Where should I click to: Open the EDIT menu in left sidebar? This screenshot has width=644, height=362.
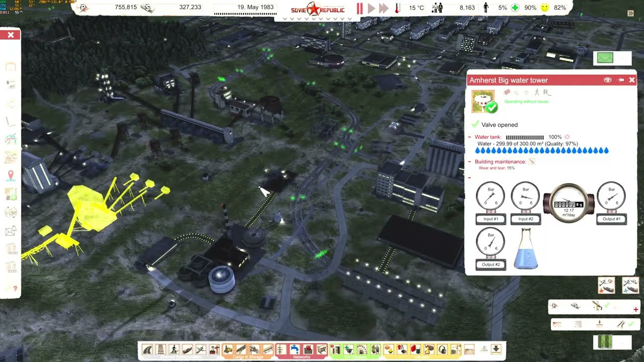pos(13,268)
